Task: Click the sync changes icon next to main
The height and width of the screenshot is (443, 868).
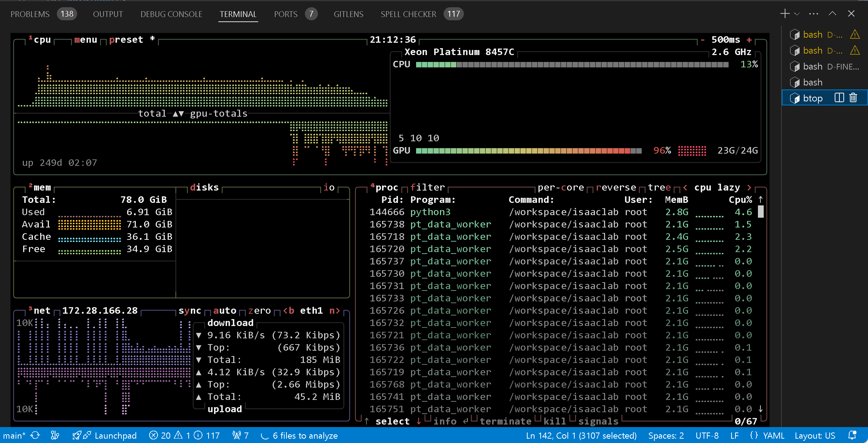Action: tap(35, 435)
